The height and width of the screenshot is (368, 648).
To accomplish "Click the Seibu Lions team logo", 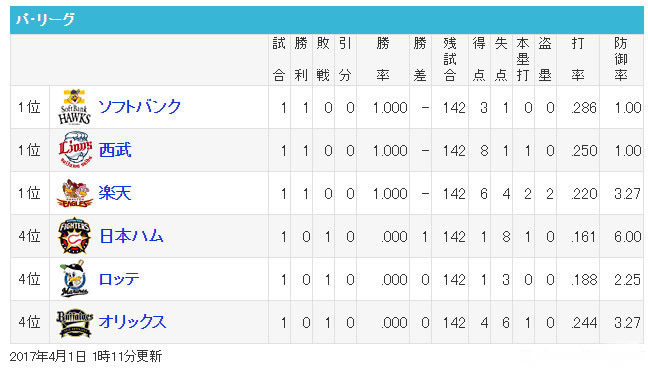I will (x=75, y=150).
